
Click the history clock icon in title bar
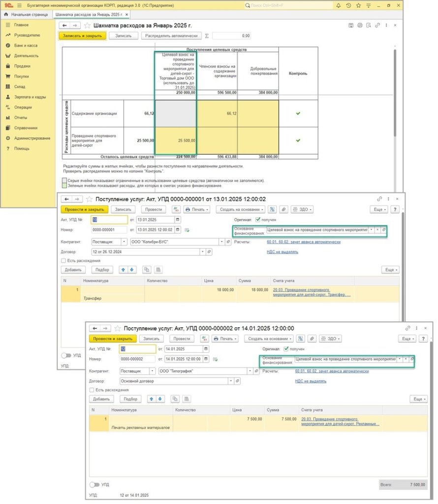[361, 5]
